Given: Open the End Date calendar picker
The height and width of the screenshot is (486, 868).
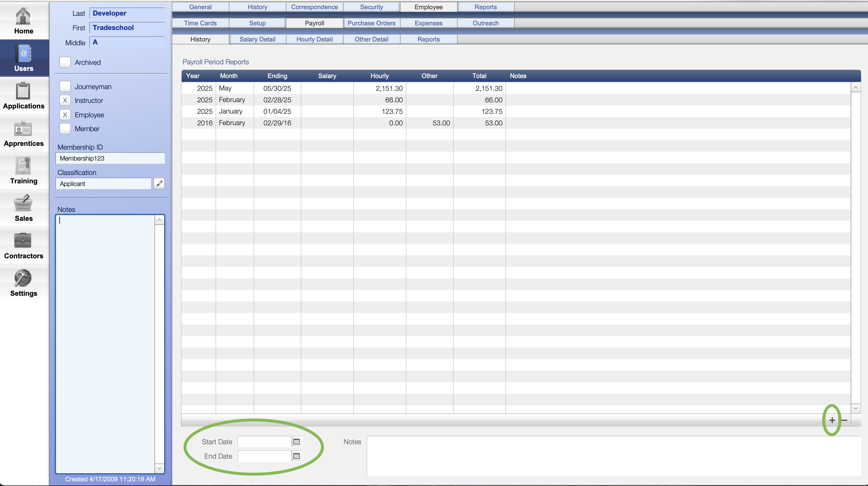Looking at the screenshot, I should pyautogui.click(x=297, y=456).
